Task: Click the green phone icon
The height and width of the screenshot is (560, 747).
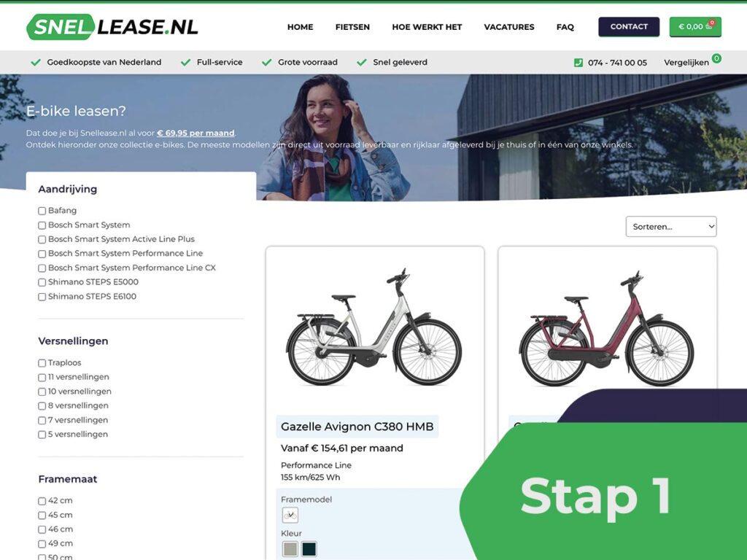Action: coord(578,63)
